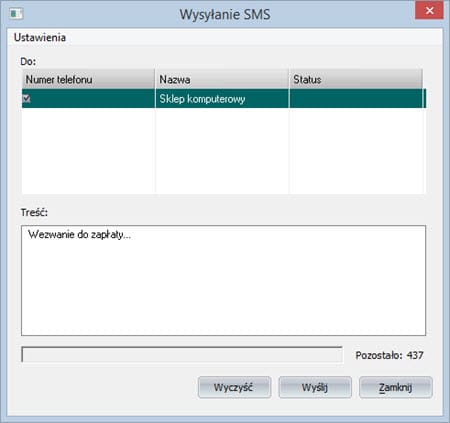Click the Wezwanie do zapłaty... message text
Viewport: 450px width, 423px height.
tap(79, 235)
